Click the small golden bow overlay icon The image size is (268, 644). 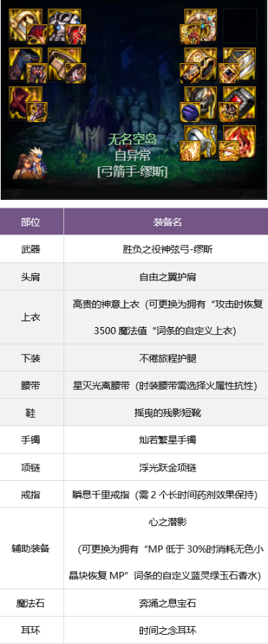pos(190,34)
